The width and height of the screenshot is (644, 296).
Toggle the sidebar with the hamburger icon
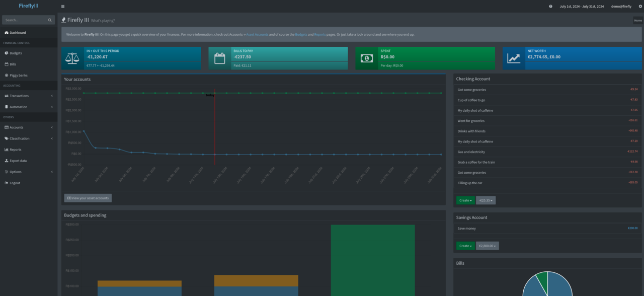click(x=63, y=7)
